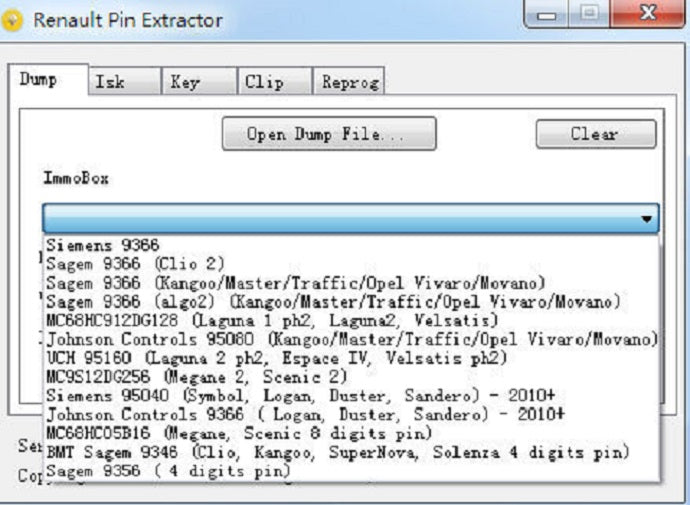Open the Isk tab
The image size is (690, 505).
[x=110, y=82]
